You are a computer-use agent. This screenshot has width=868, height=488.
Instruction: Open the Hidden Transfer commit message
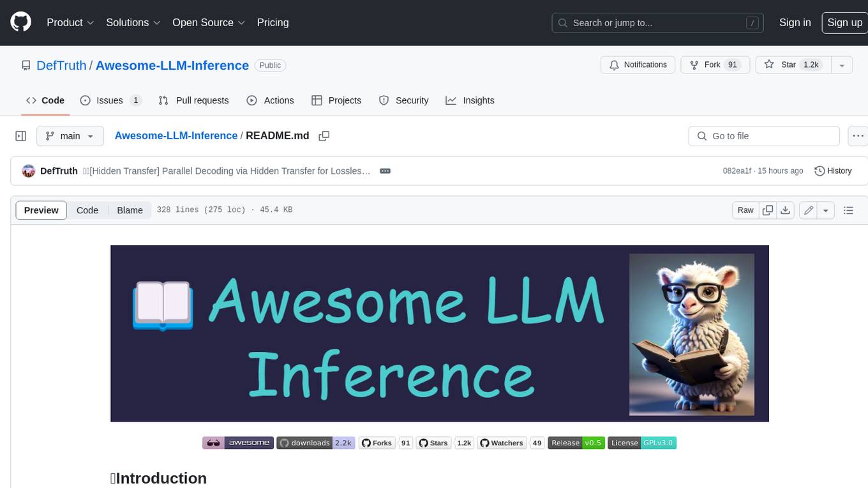(227, 171)
